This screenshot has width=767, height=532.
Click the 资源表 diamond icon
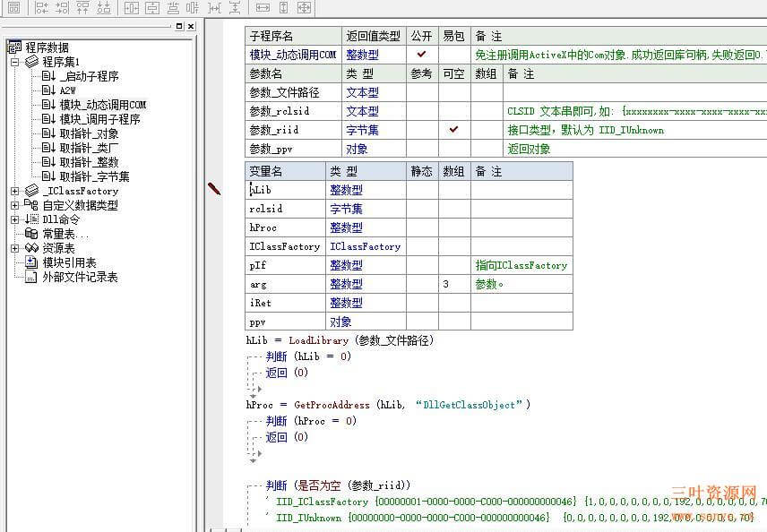(31, 247)
